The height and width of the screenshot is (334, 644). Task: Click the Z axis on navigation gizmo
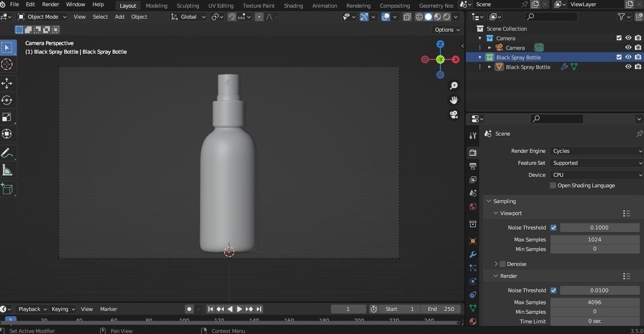tap(440, 44)
